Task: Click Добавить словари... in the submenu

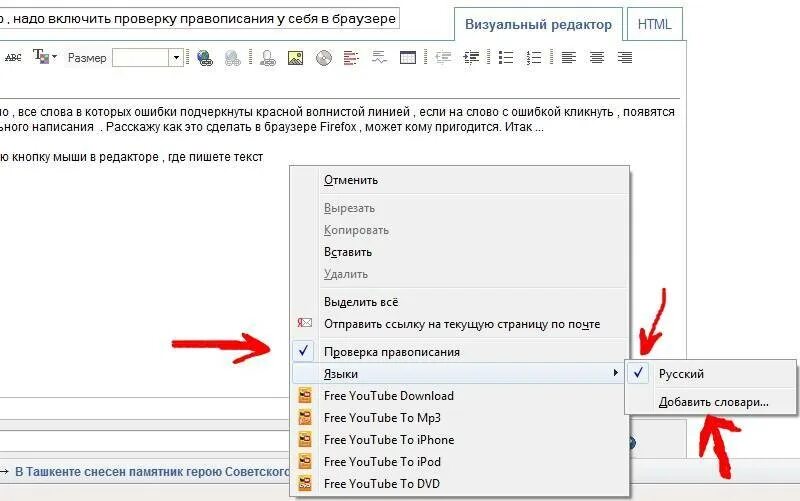Action: pos(713,402)
